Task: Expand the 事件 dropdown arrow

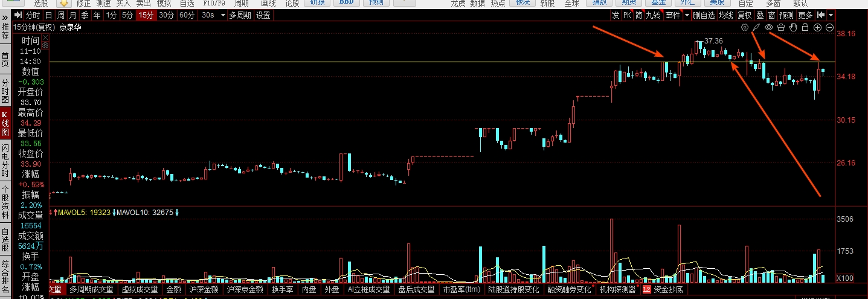Action: [x=687, y=15]
